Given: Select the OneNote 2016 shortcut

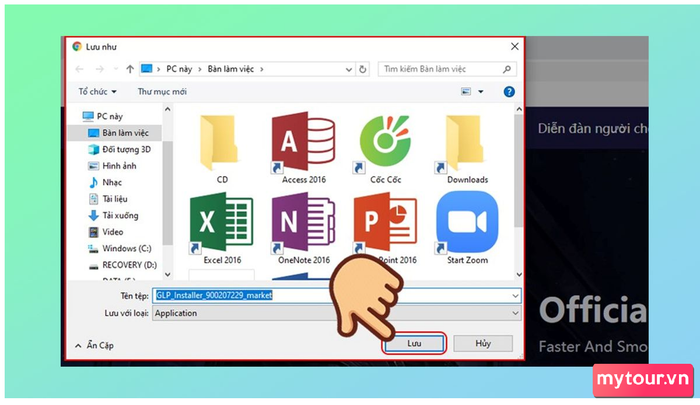Looking at the screenshot, I should pos(304,229).
